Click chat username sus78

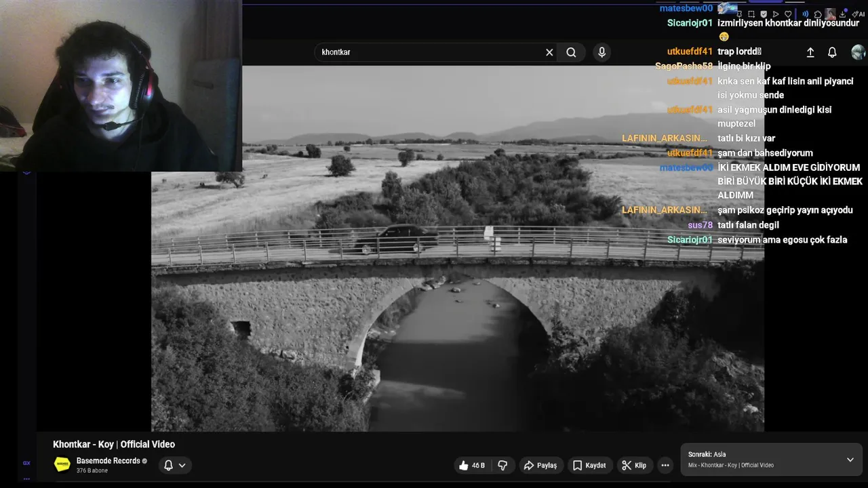pyautogui.click(x=701, y=225)
